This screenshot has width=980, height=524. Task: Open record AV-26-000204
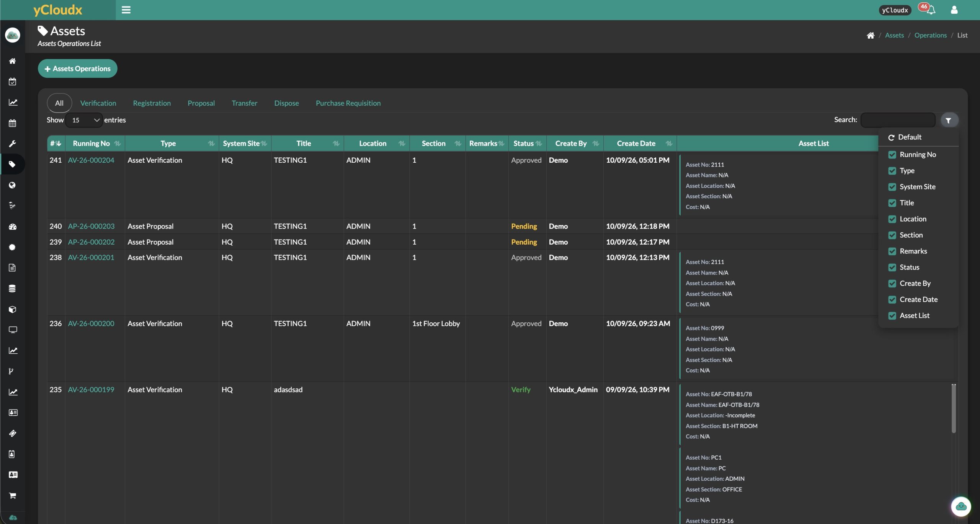coord(91,160)
